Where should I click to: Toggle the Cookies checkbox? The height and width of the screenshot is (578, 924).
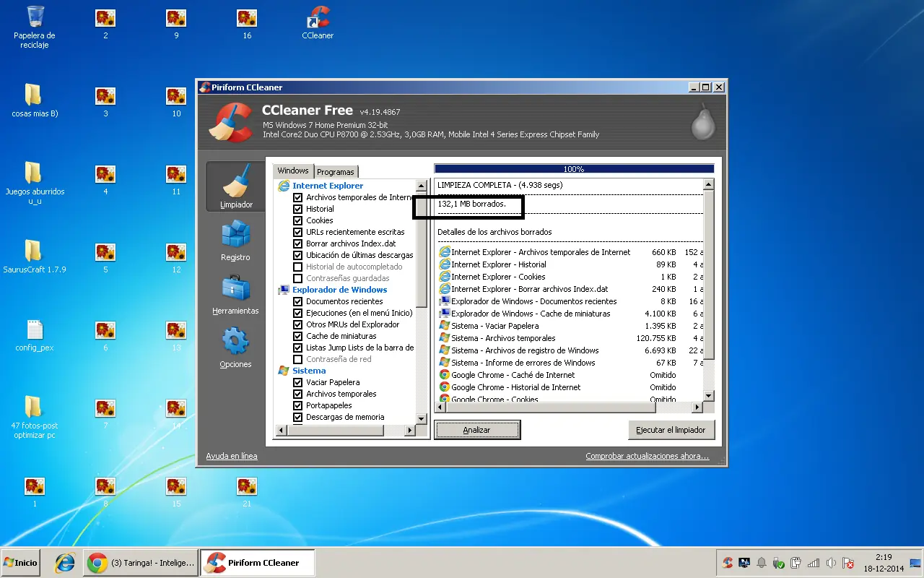297,220
